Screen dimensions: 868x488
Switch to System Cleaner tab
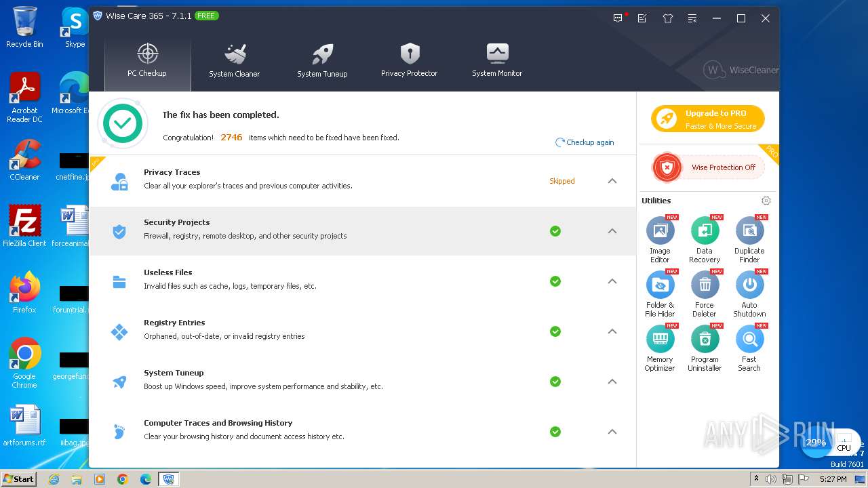pos(235,62)
